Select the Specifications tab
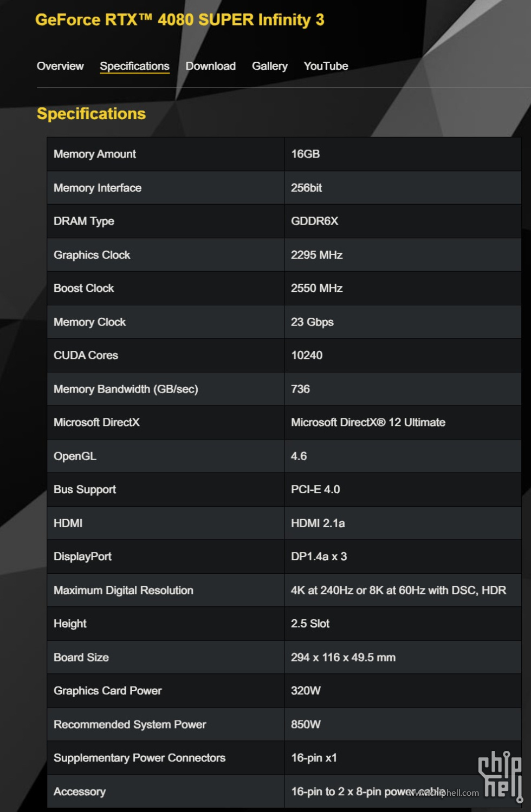 coord(134,66)
